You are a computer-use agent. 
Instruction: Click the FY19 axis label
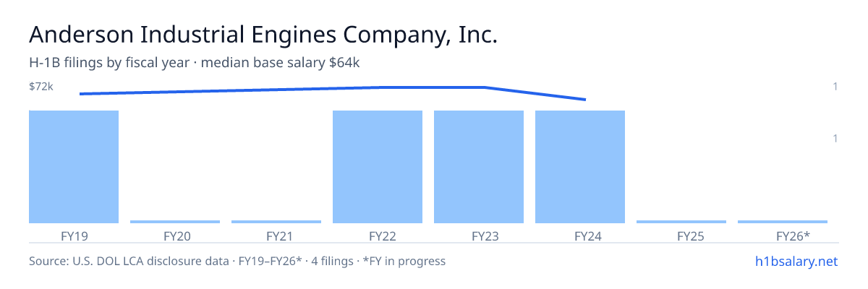point(74,236)
